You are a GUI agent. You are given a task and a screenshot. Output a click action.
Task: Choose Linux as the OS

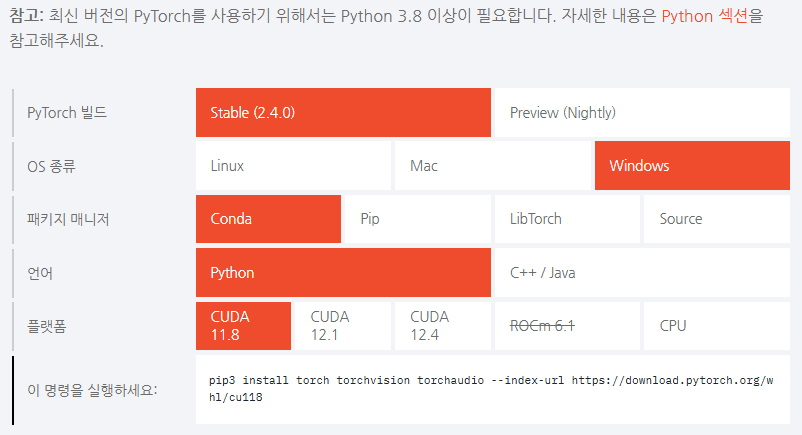[293, 166]
